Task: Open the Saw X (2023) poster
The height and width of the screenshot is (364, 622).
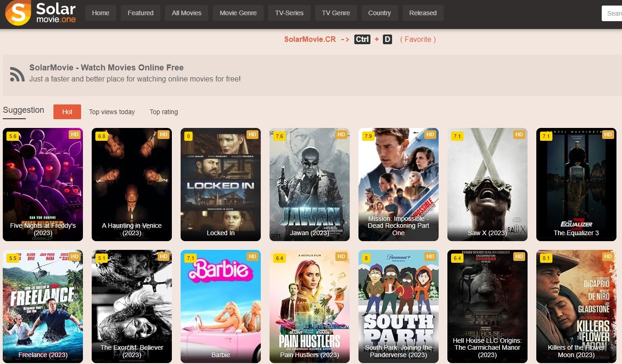Action: pos(487,185)
